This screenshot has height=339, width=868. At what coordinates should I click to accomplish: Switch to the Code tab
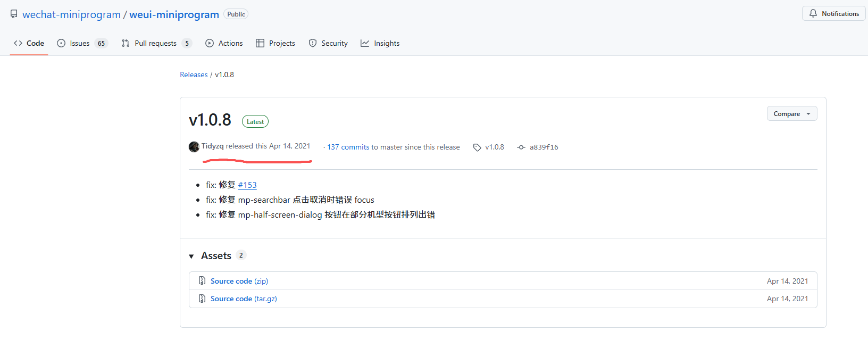coord(29,43)
